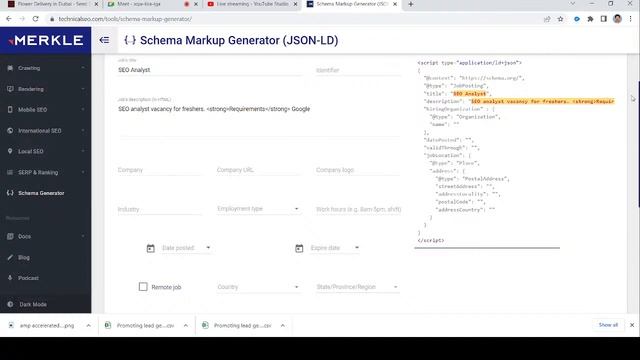Focus the Work hours input field
Screen dimensions: 640x360
coord(358,209)
